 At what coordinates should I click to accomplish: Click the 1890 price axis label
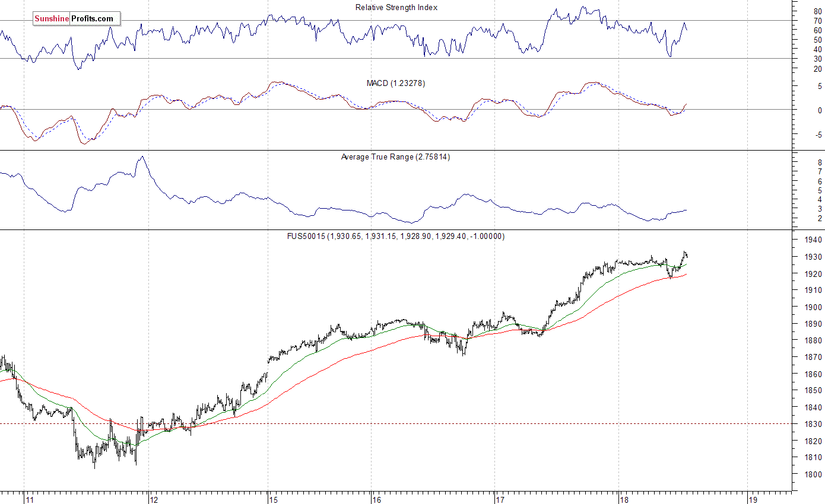coord(812,324)
